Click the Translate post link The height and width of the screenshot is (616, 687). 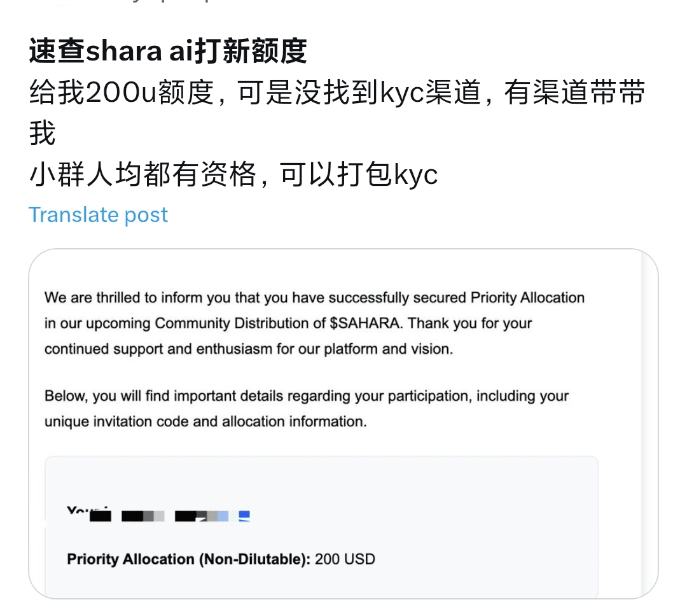point(98,215)
